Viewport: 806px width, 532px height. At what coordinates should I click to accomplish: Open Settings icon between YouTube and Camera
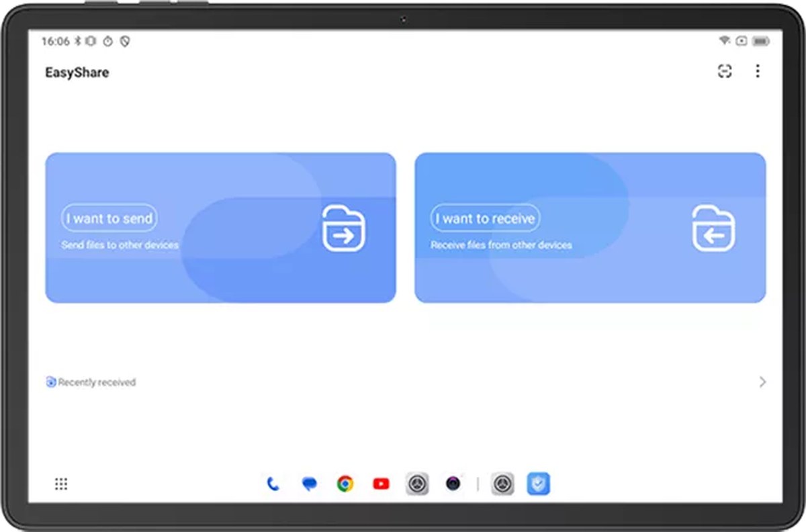point(417,484)
